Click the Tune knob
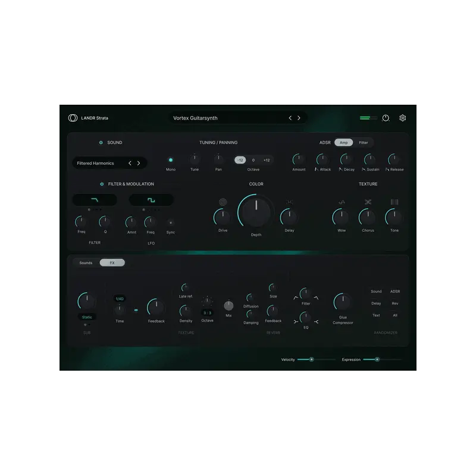Image resolution: width=476 pixels, height=476 pixels. point(195,159)
